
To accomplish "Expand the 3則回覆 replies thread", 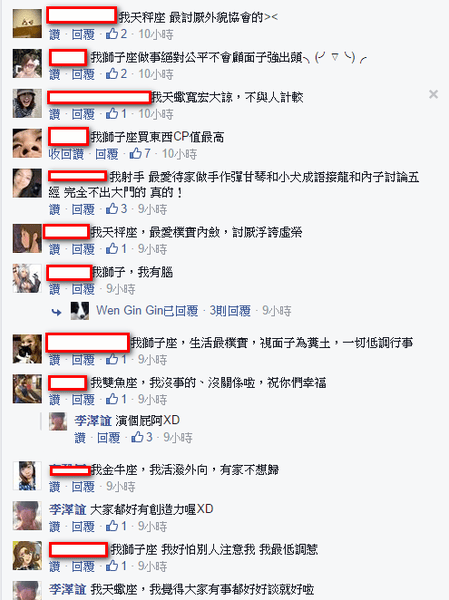I will [230, 310].
